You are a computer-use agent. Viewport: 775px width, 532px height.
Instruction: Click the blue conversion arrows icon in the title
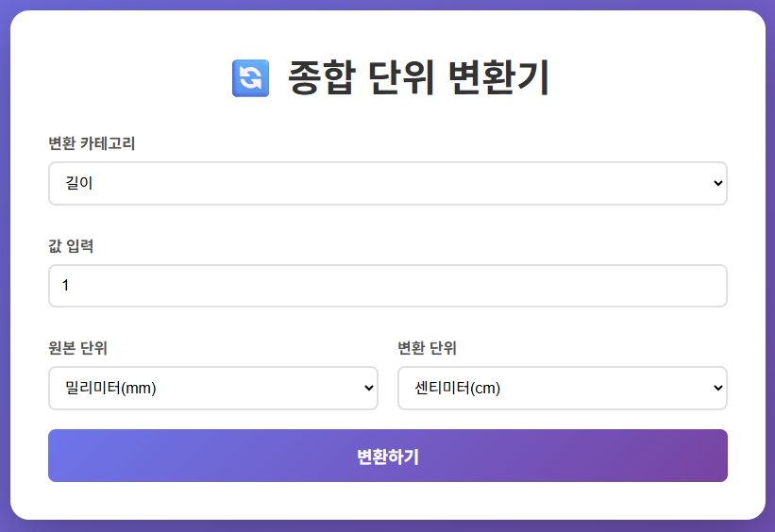point(250,77)
